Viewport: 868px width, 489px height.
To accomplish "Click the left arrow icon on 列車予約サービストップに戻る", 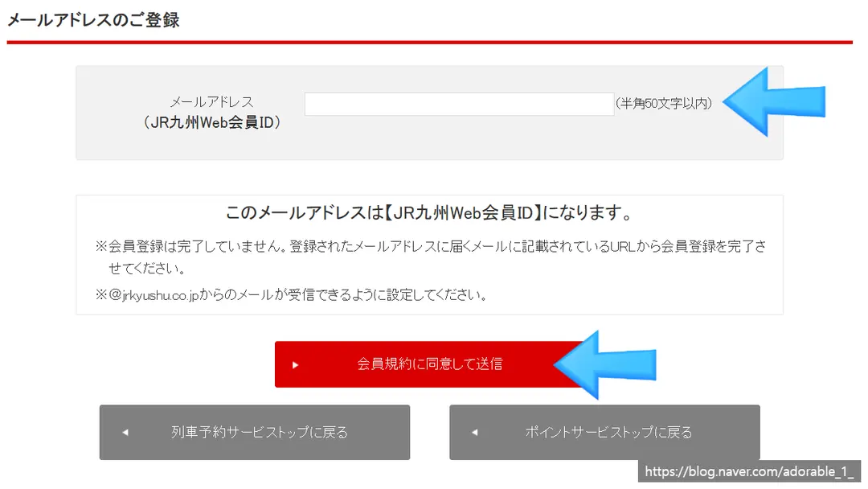I will (x=125, y=433).
